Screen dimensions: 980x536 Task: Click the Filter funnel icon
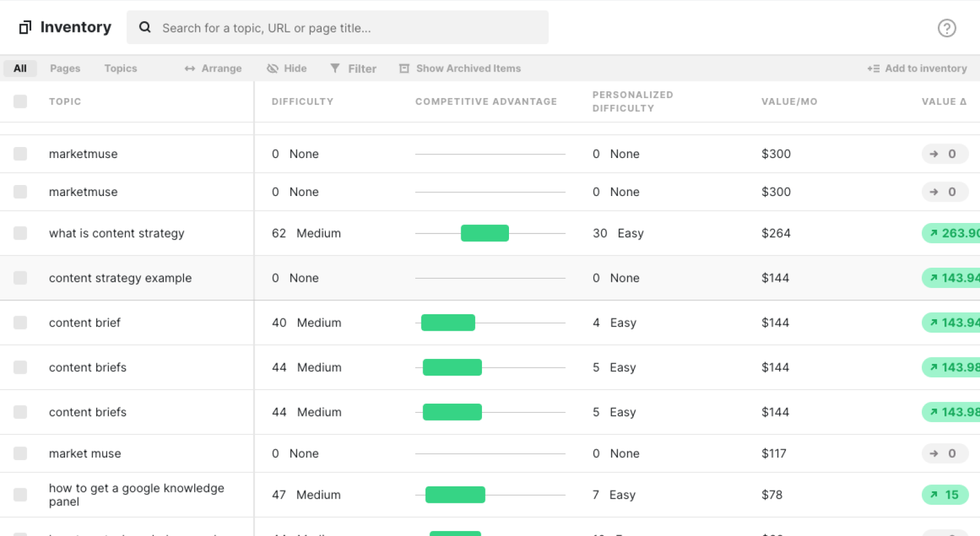(335, 69)
